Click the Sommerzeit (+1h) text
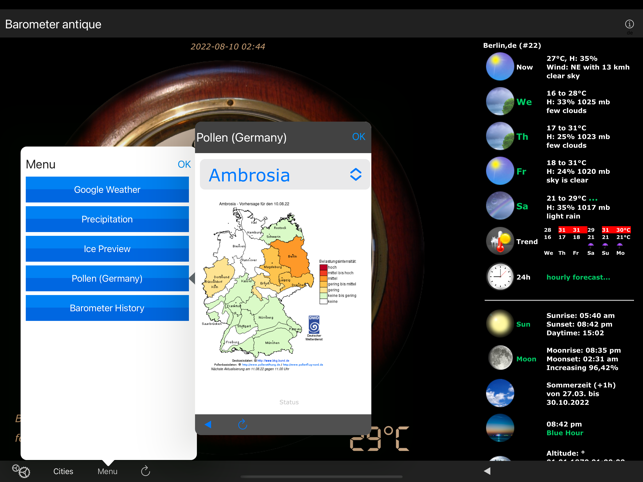This screenshot has height=482, width=643. (581, 385)
